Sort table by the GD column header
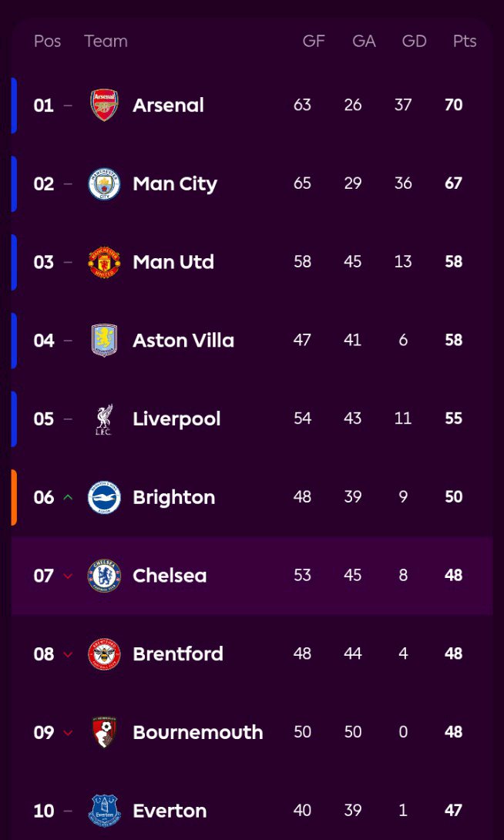 tap(414, 42)
